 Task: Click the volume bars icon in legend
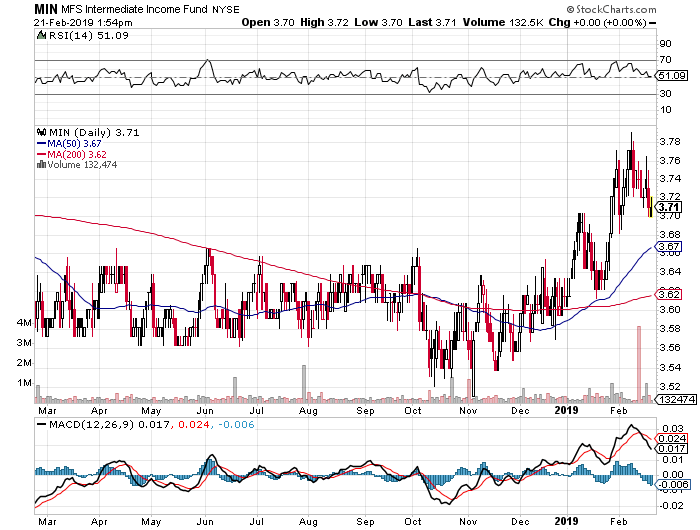coord(41,164)
